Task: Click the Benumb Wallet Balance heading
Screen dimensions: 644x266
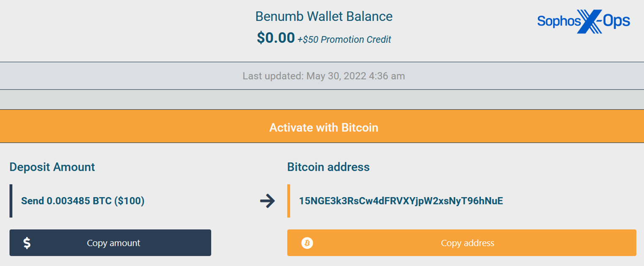Action: pyautogui.click(x=323, y=16)
